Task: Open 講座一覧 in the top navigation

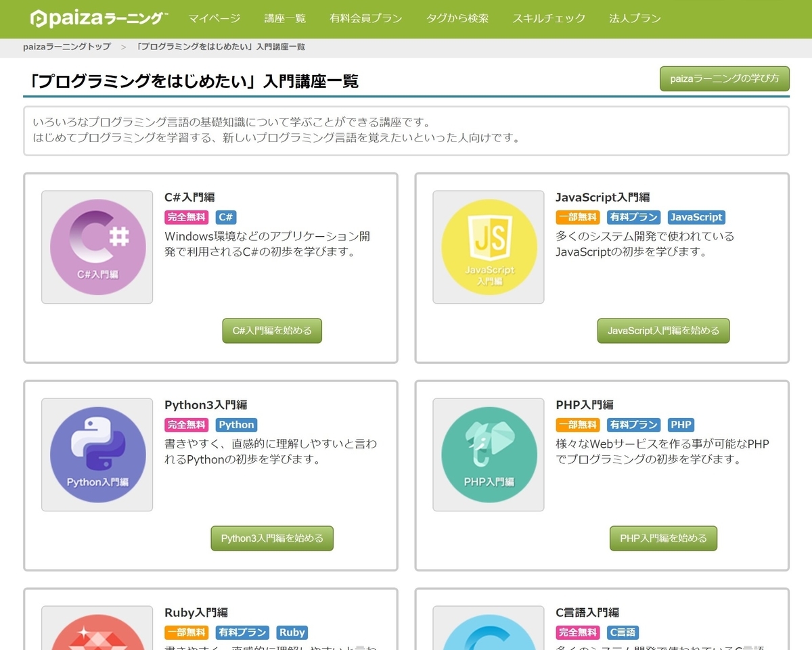Action: [x=285, y=18]
